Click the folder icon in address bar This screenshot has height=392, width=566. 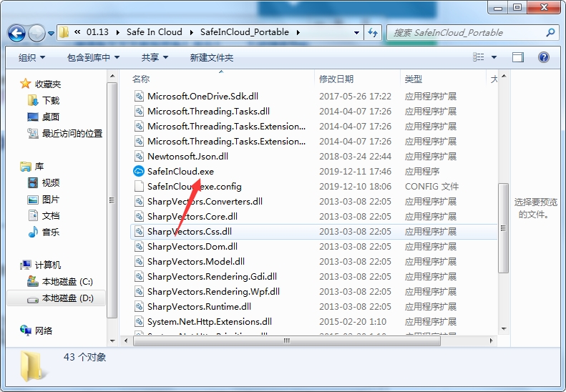pyautogui.click(x=64, y=32)
